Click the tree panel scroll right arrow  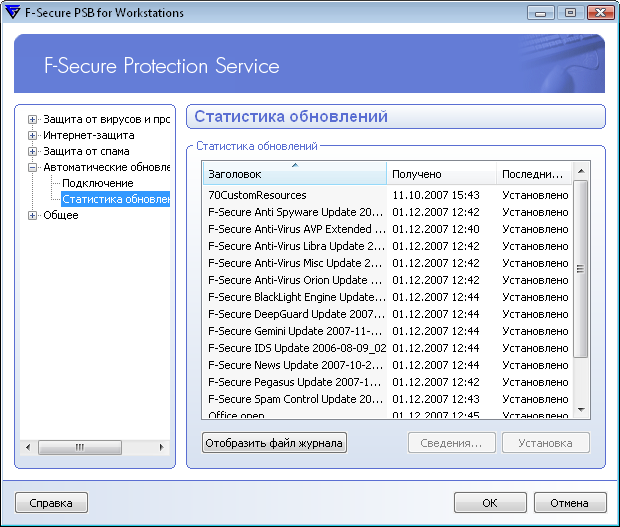point(161,447)
